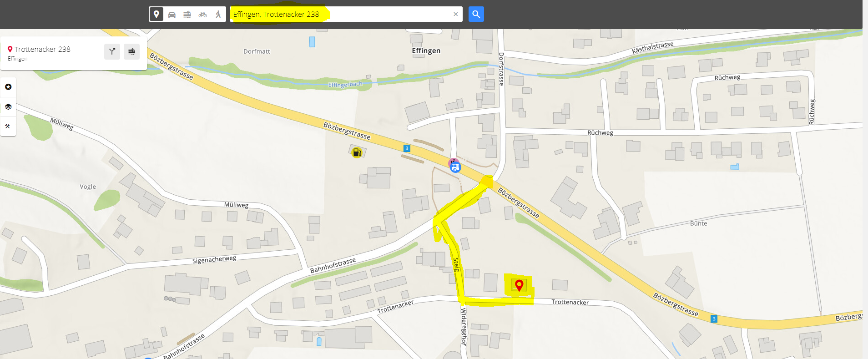Viewport: 868px width, 359px height.
Task: Switch to public transport mode
Action: [187, 15]
